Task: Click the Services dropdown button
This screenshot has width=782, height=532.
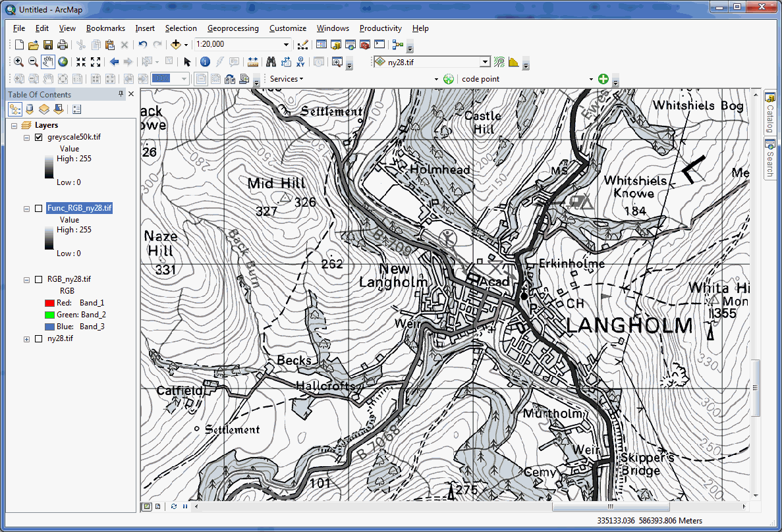Action: pyautogui.click(x=287, y=79)
